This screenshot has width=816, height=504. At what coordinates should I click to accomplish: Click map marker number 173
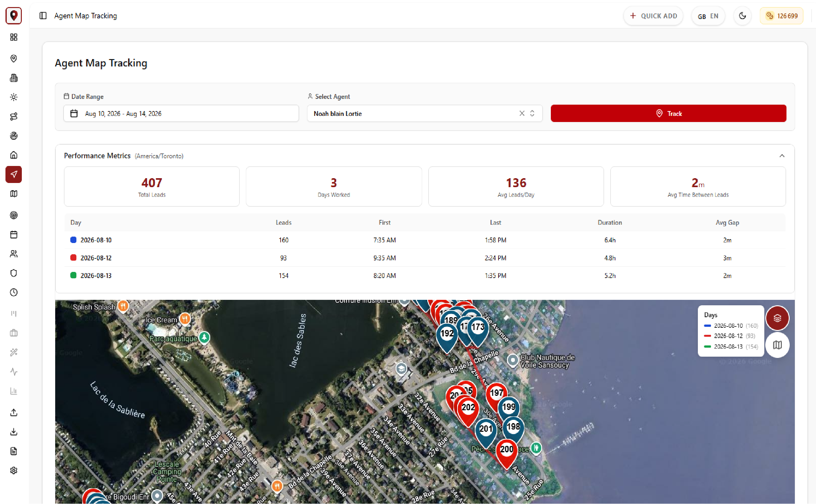point(478,328)
